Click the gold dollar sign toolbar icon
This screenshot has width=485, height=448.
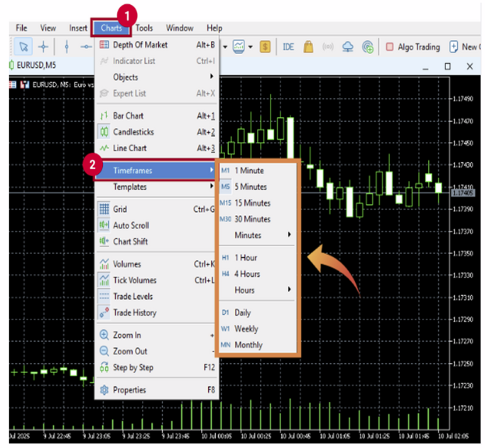click(266, 47)
